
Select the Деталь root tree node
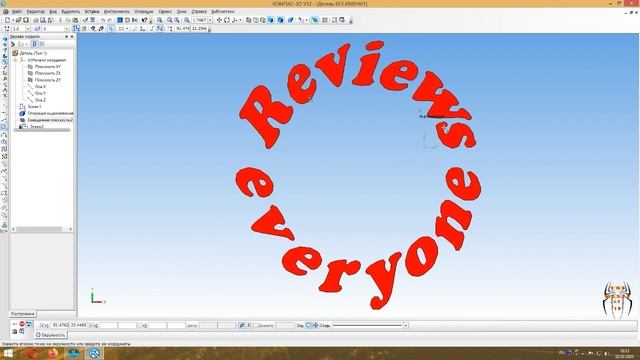pyautogui.click(x=33, y=53)
